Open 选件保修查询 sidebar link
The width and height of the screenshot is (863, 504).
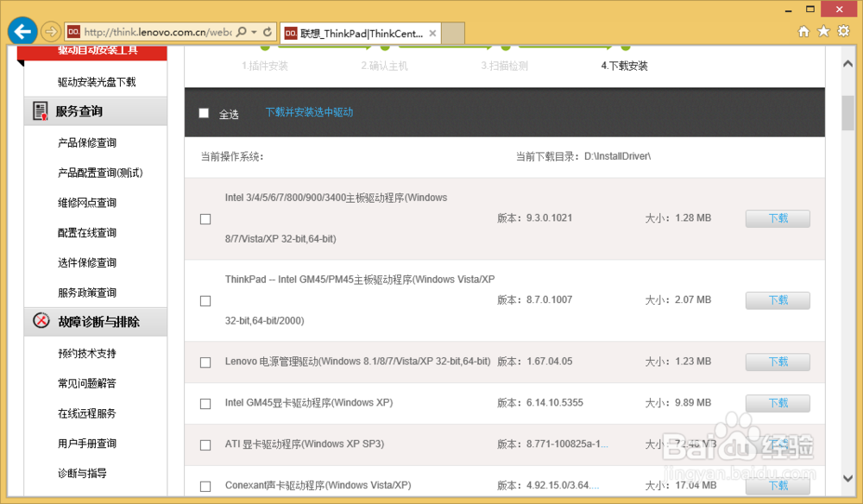point(87,262)
